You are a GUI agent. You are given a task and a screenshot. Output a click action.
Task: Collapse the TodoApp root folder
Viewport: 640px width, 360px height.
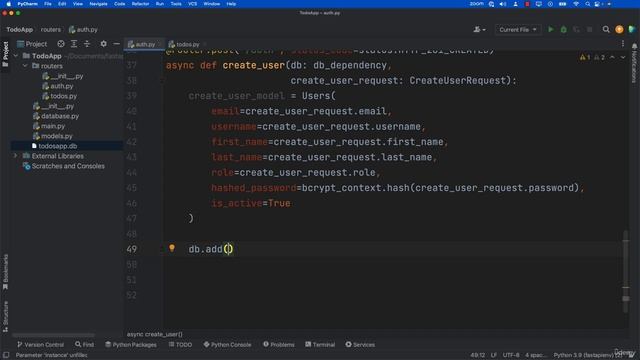click(x=16, y=56)
